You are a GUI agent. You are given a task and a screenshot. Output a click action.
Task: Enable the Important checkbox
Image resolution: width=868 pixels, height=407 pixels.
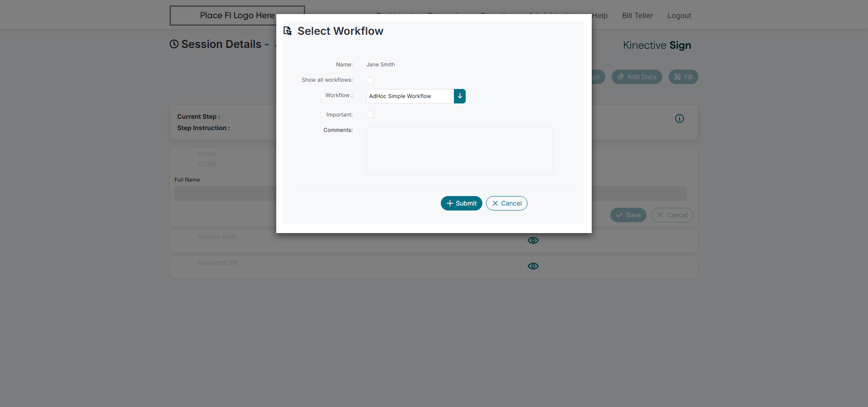coord(370,114)
